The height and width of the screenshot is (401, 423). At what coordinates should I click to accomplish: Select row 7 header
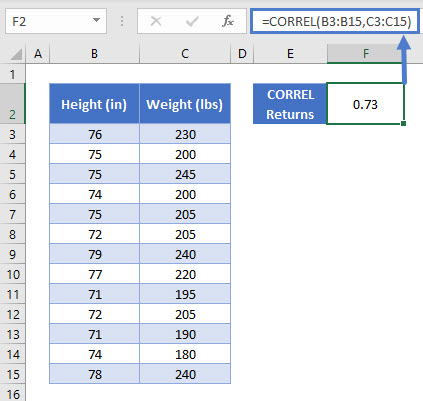click(x=13, y=214)
